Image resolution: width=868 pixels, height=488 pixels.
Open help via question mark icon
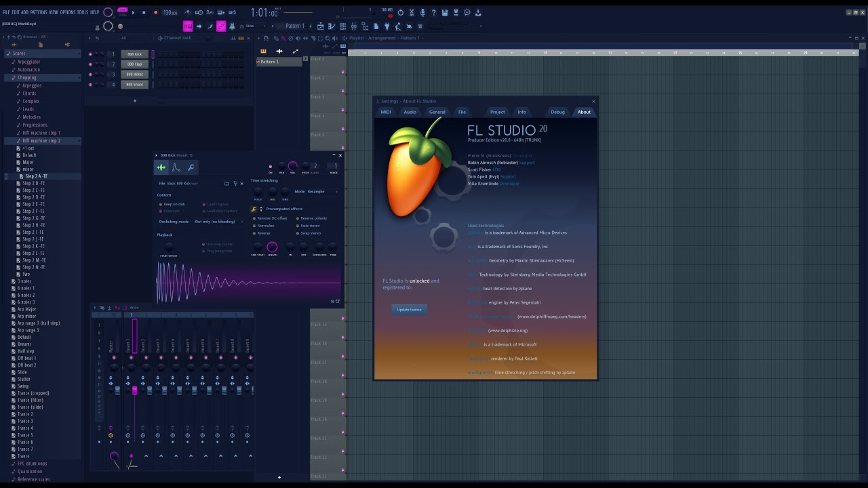(433, 12)
